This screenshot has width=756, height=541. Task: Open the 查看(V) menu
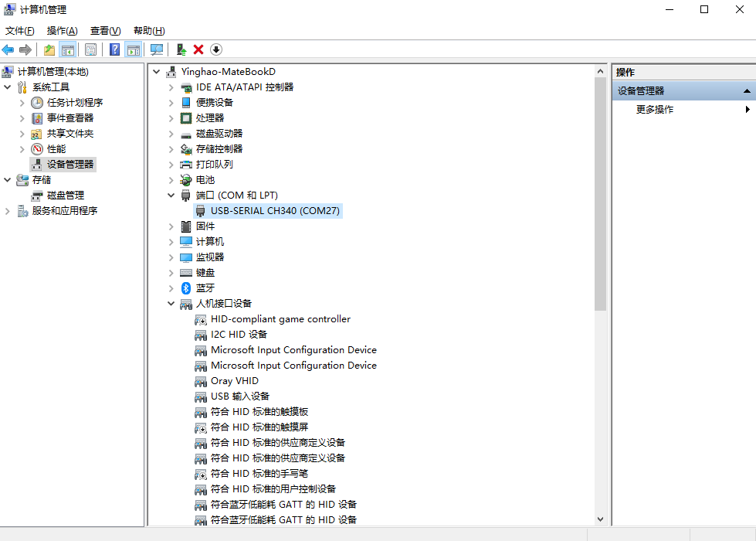(x=105, y=31)
